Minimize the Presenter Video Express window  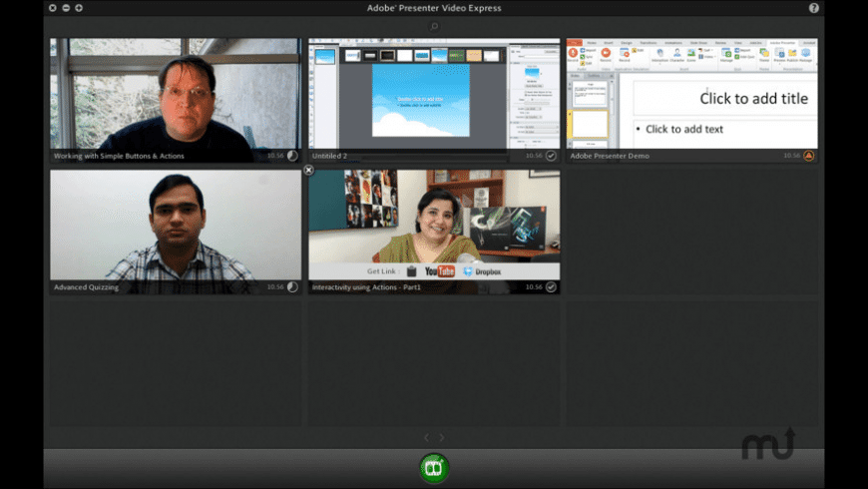point(66,8)
